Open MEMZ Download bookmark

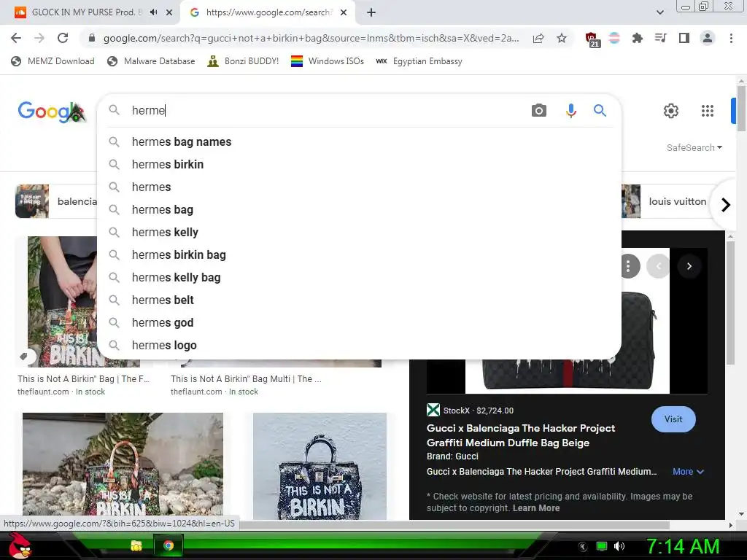[x=53, y=61]
